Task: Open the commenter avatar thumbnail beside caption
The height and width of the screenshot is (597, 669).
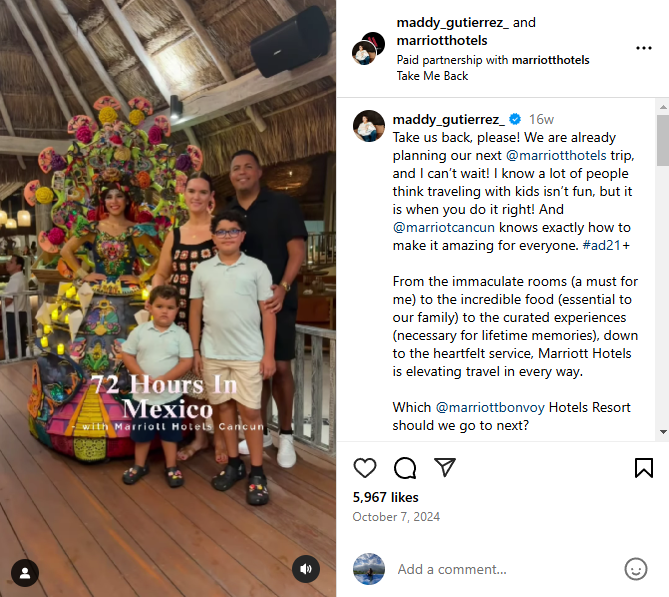Action: [369, 126]
